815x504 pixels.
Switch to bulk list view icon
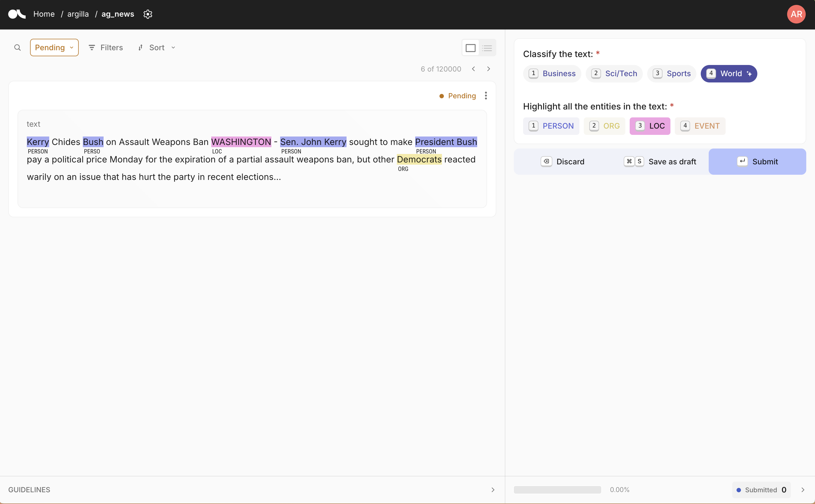(487, 48)
